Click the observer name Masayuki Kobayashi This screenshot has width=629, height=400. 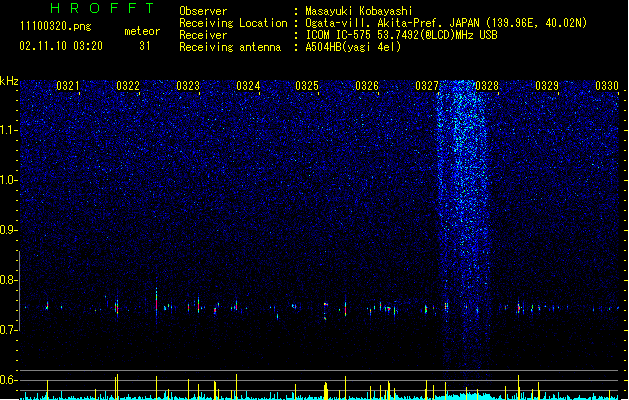tap(359, 11)
